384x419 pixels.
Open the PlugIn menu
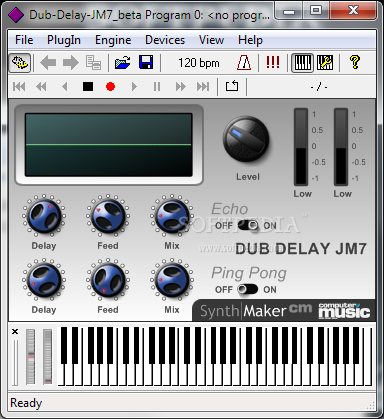[64, 40]
